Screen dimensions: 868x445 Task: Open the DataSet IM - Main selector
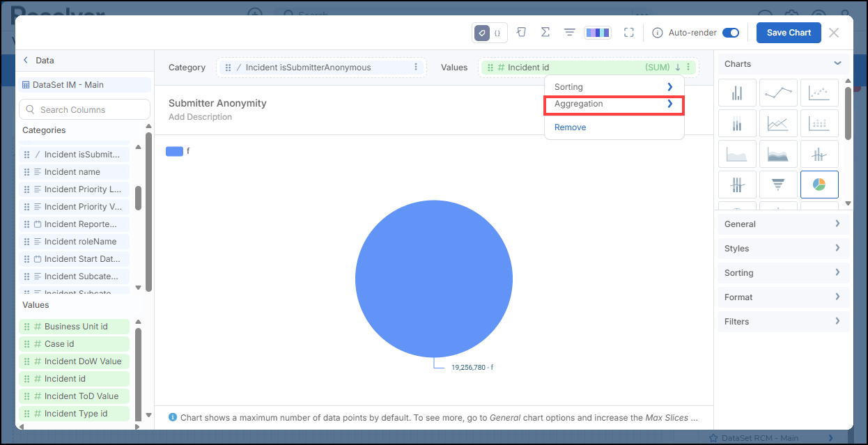(84, 85)
